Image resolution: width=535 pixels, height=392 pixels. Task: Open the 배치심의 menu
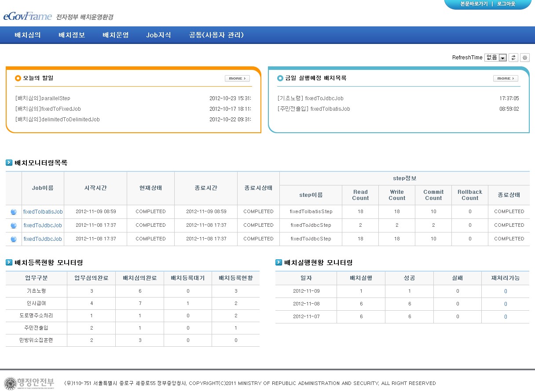[28, 35]
